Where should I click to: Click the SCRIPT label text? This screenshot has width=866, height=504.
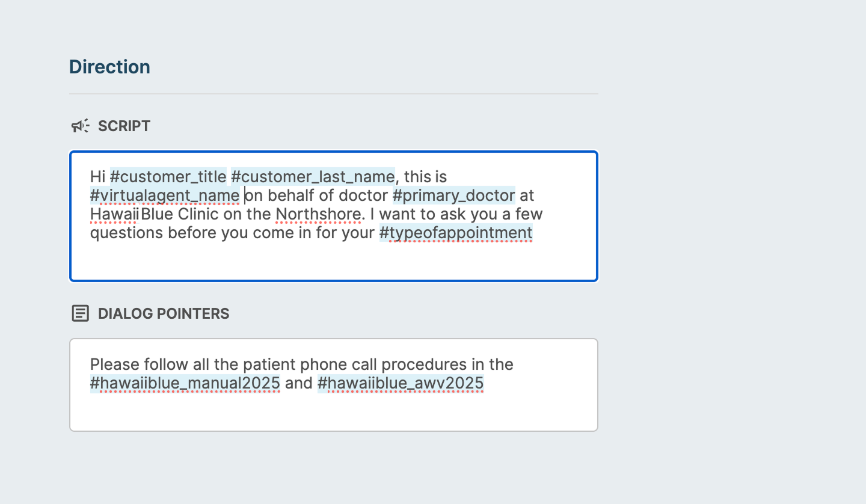[x=124, y=126]
